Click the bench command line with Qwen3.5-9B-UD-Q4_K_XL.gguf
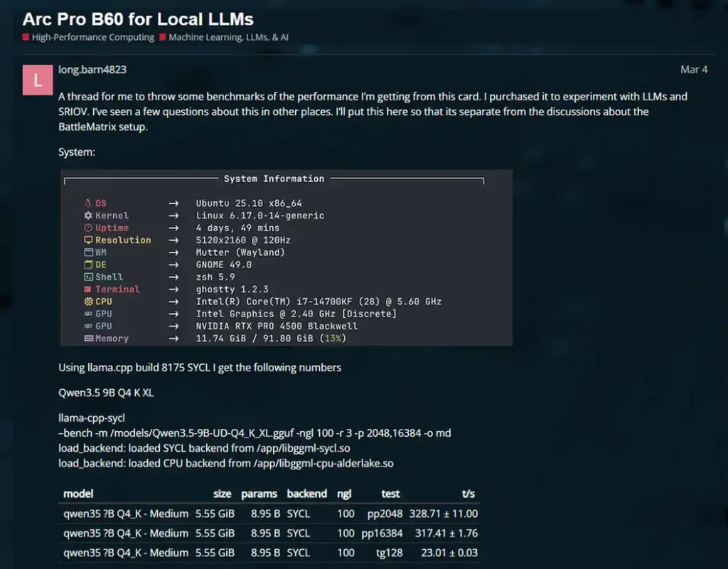The image size is (728, 569). pyautogui.click(x=255, y=433)
